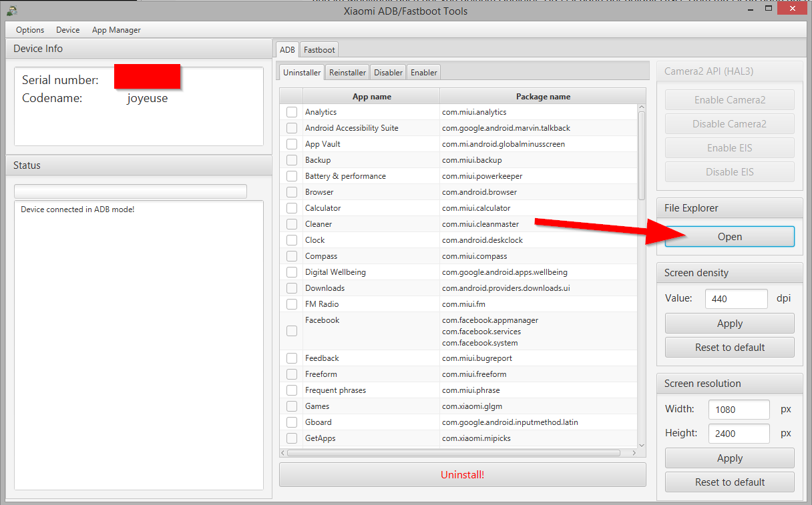Click the codename value 'joyeuse'
Image resolution: width=812 pixels, height=505 pixels.
[x=148, y=98]
